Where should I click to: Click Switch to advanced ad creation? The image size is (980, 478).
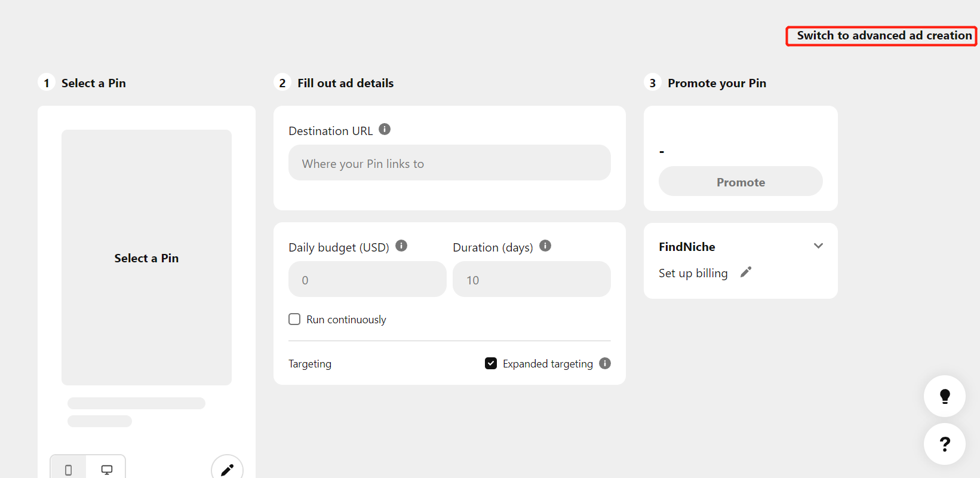tap(881, 36)
